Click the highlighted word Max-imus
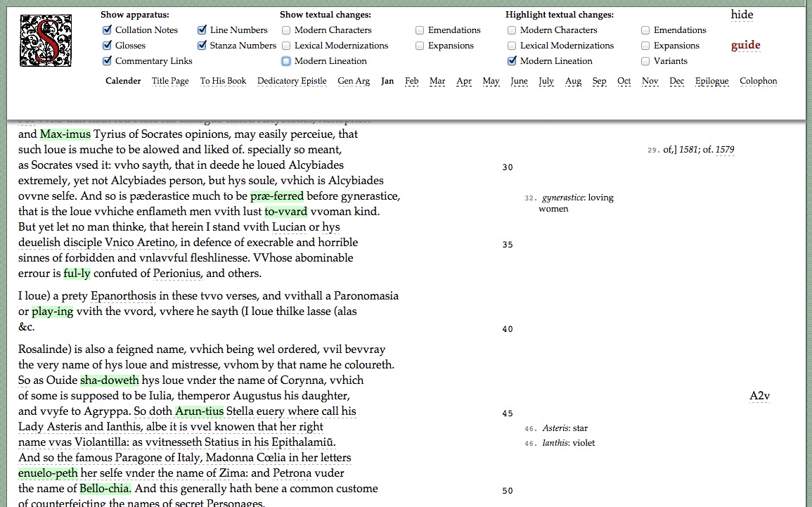 tap(65, 134)
